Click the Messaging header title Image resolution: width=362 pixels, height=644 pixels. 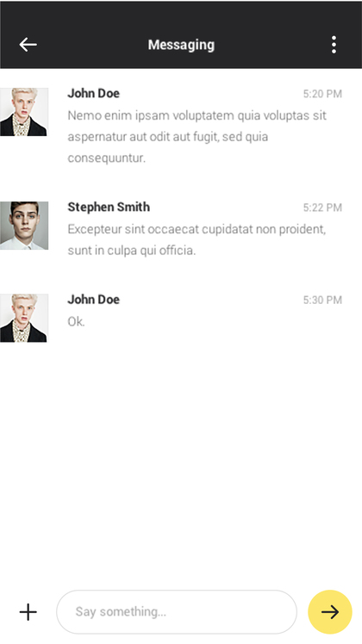[181, 45]
